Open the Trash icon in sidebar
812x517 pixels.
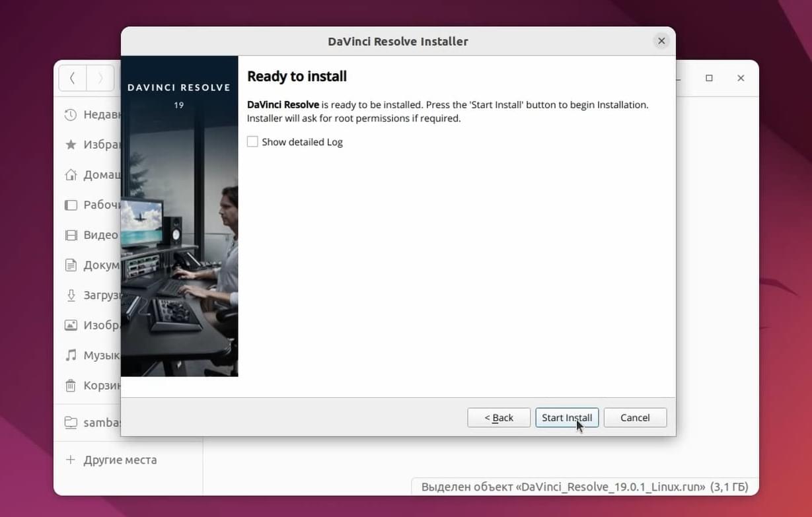(x=71, y=386)
